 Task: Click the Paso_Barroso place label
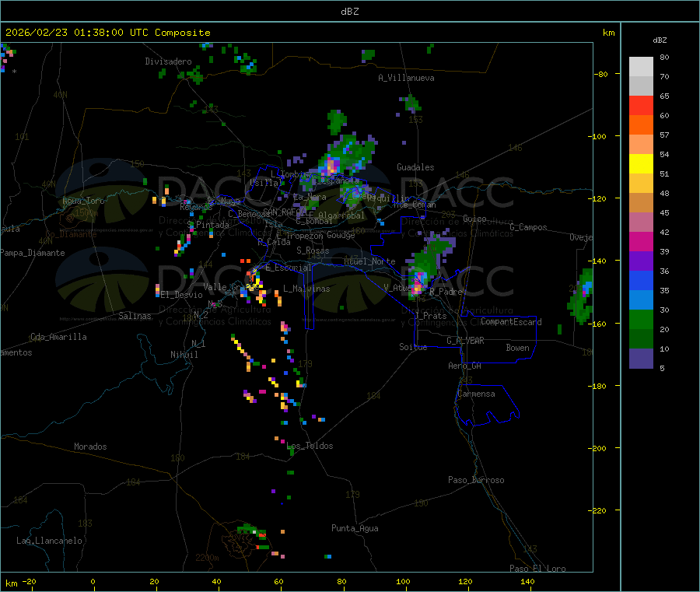(x=476, y=480)
